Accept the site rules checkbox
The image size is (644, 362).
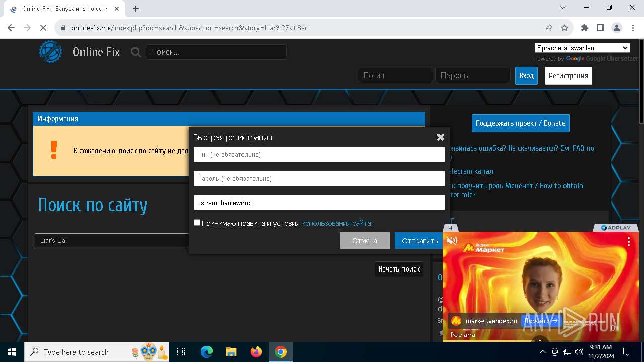[197, 222]
